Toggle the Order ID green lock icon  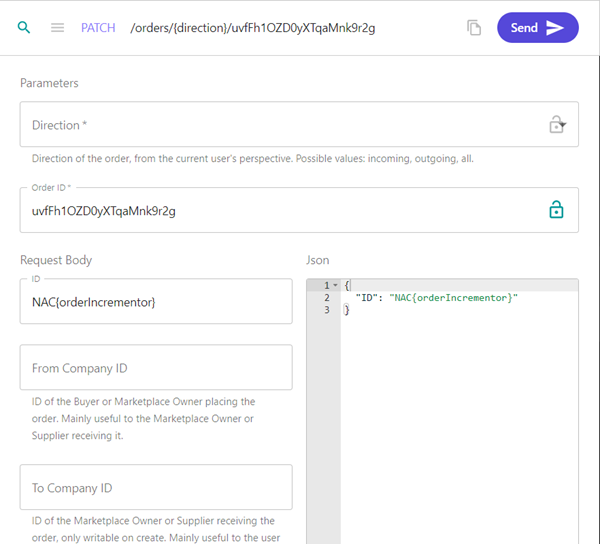[556, 210]
